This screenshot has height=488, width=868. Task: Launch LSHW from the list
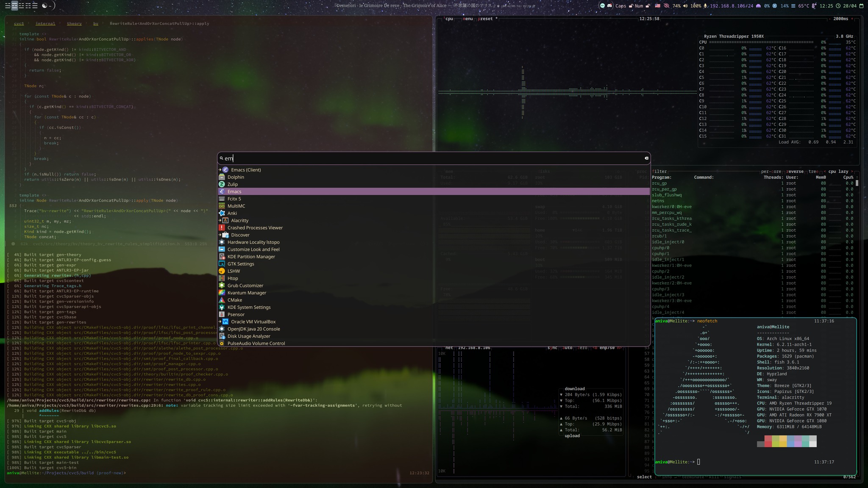click(x=434, y=271)
